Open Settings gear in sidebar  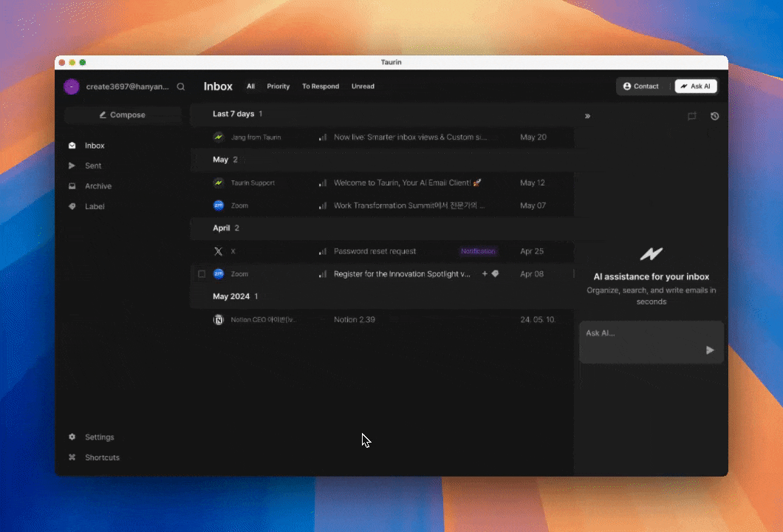pyautogui.click(x=72, y=437)
